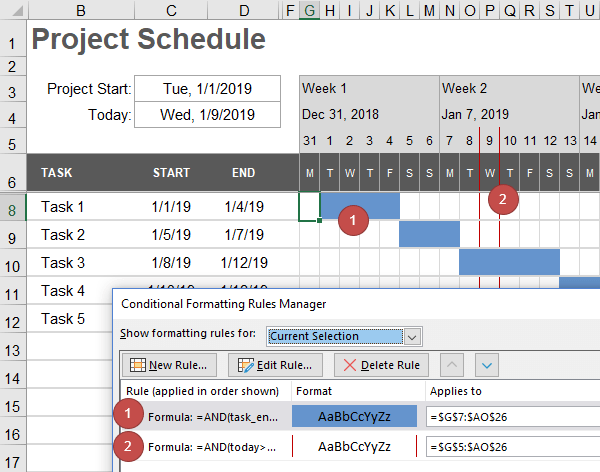The image size is (600, 472).
Task: Select the entire sheet corner triangle
Action: pos(16,10)
